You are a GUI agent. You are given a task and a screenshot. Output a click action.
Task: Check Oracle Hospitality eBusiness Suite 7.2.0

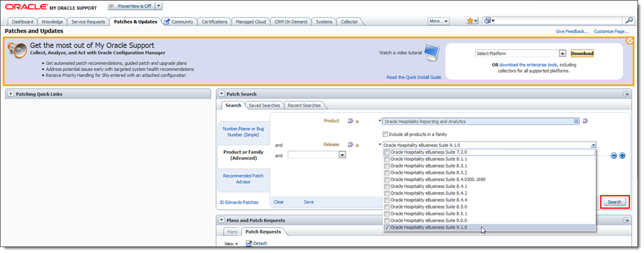pos(387,152)
